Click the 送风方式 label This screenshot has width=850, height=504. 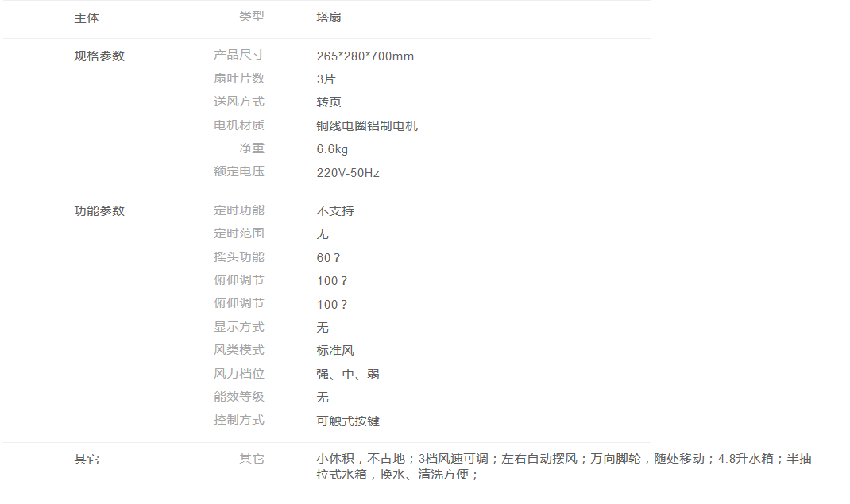238,102
